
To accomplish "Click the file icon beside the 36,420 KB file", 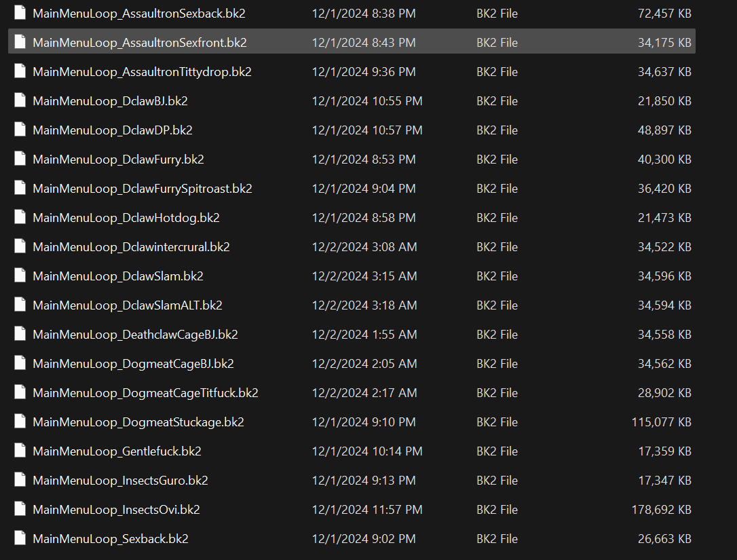I will click(x=20, y=187).
